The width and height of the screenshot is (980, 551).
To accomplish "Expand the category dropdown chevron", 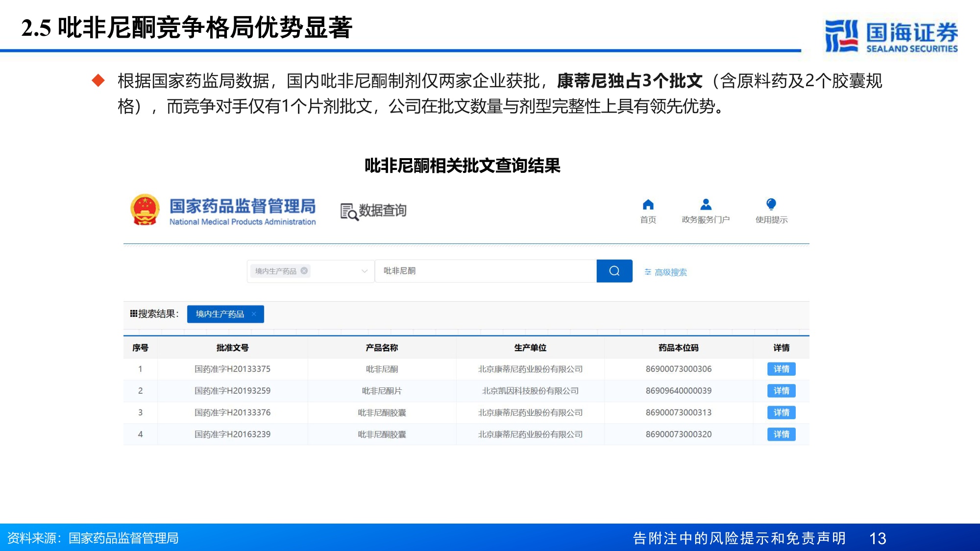I will pos(364,271).
